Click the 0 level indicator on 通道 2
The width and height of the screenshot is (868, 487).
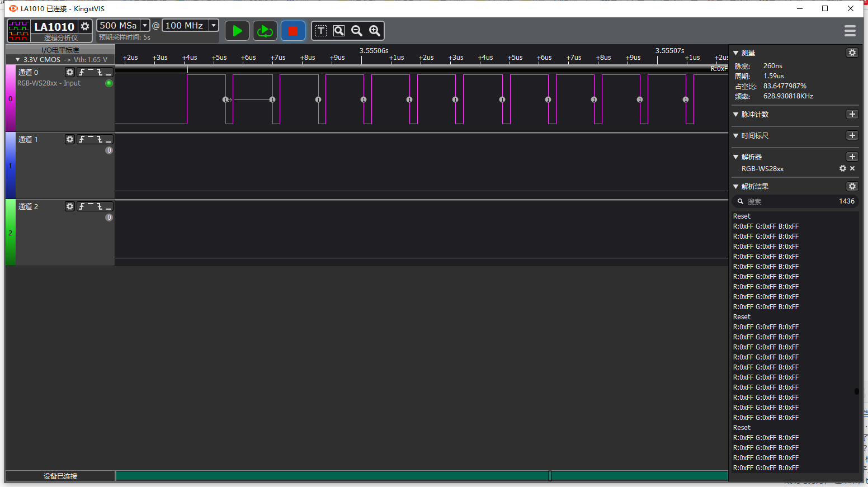click(109, 218)
